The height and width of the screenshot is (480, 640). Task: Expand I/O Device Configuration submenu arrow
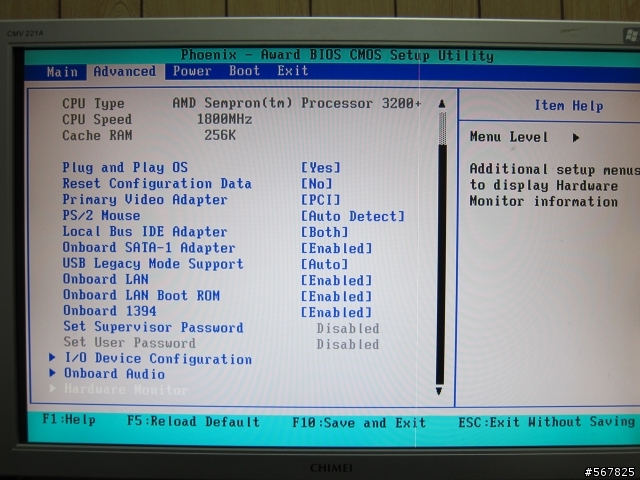pyautogui.click(x=52, y=358)
